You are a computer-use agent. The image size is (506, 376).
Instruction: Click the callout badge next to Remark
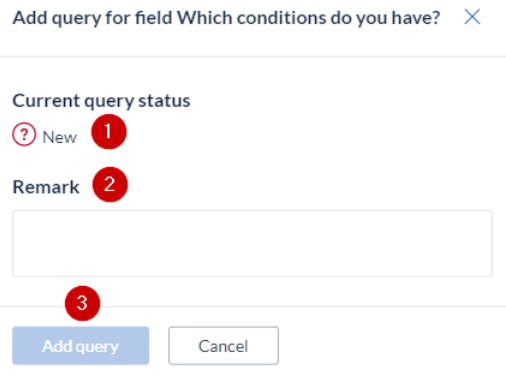click(110, 184)
